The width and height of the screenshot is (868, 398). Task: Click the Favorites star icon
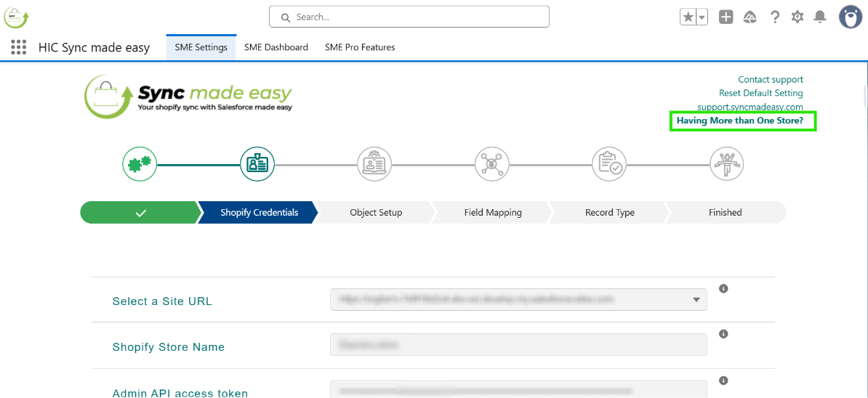(x=688, y=17)
